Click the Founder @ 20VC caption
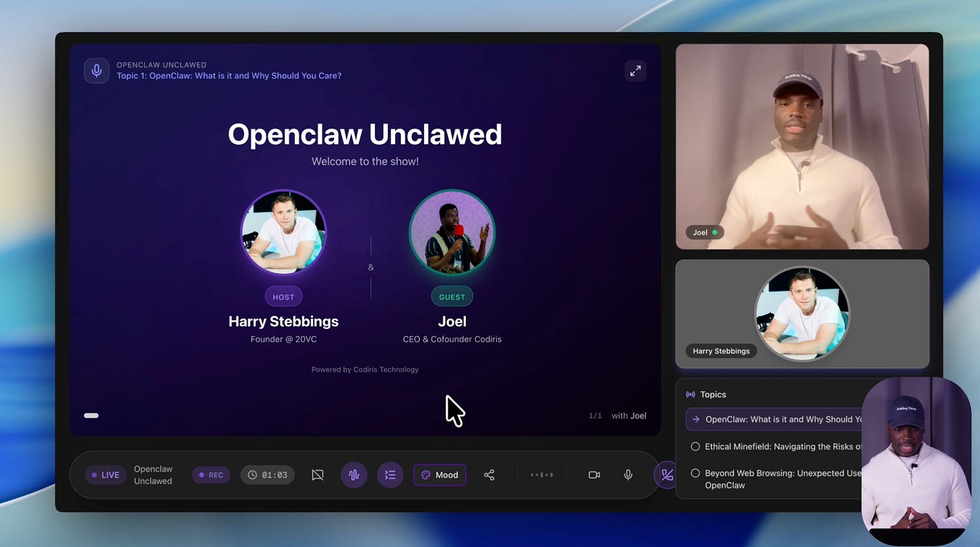980x547 pixels. (283, 339)
